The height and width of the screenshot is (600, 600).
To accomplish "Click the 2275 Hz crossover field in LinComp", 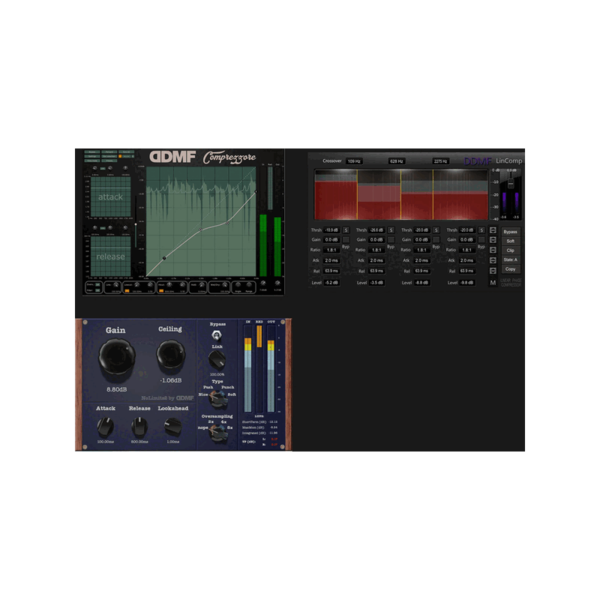I will (440, 161).
